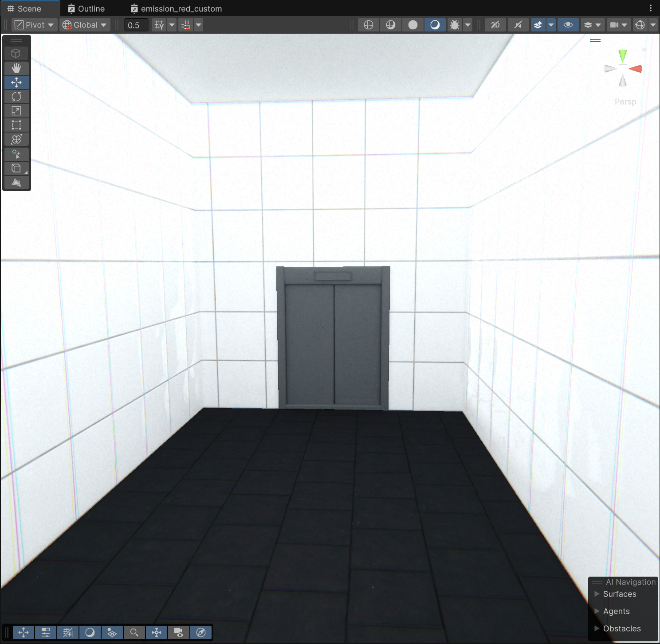Toggle grid snapping magnet
The image size is (660, 644).
186,25
